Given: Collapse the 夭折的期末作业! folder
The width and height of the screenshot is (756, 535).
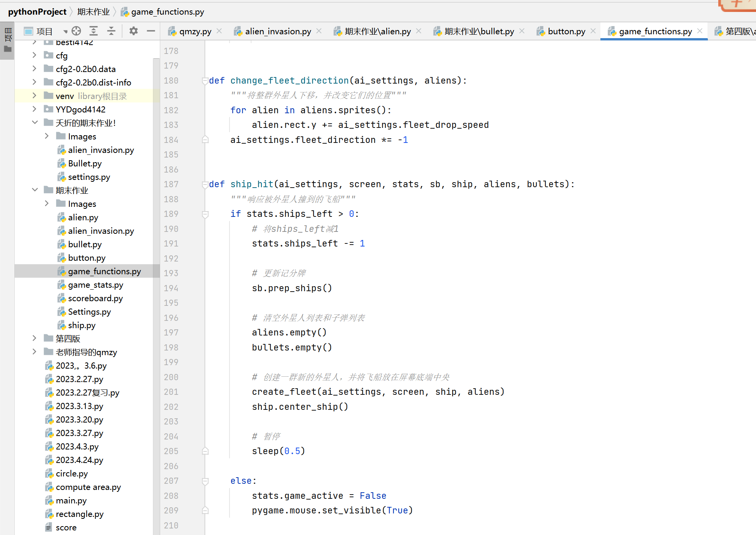Looking at the screenshot, I should [x=34, y=122].
